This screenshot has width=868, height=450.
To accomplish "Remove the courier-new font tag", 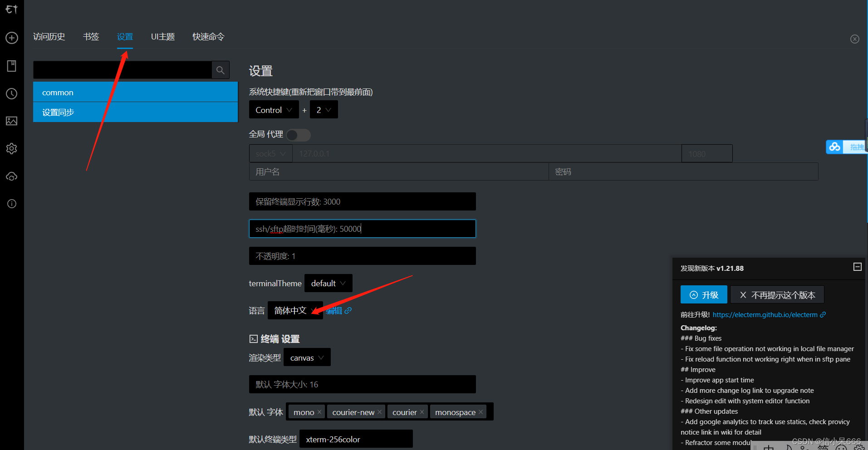I will pos(380,412).
